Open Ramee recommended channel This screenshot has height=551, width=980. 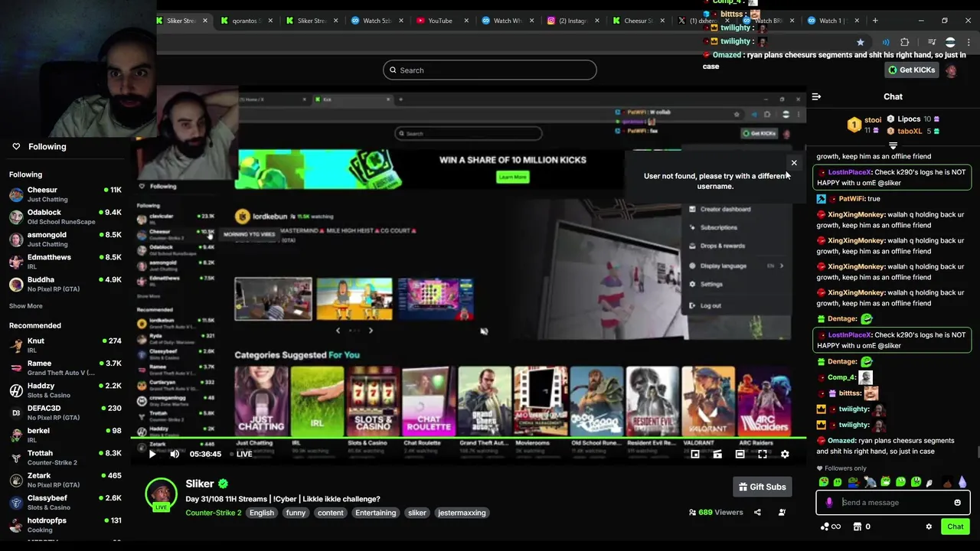pyautogui.click(x=64, y=368)
